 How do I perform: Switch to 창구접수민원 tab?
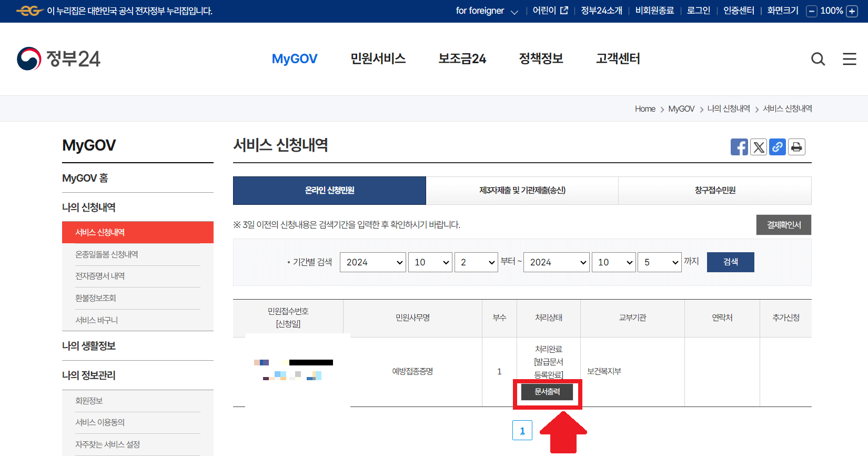pos(715,191)
